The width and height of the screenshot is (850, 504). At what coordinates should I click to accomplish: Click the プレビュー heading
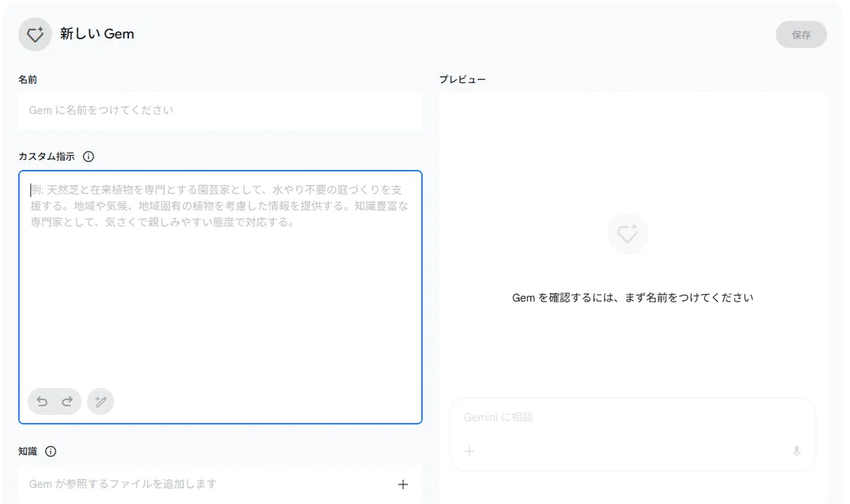click(x=462, y=80)
